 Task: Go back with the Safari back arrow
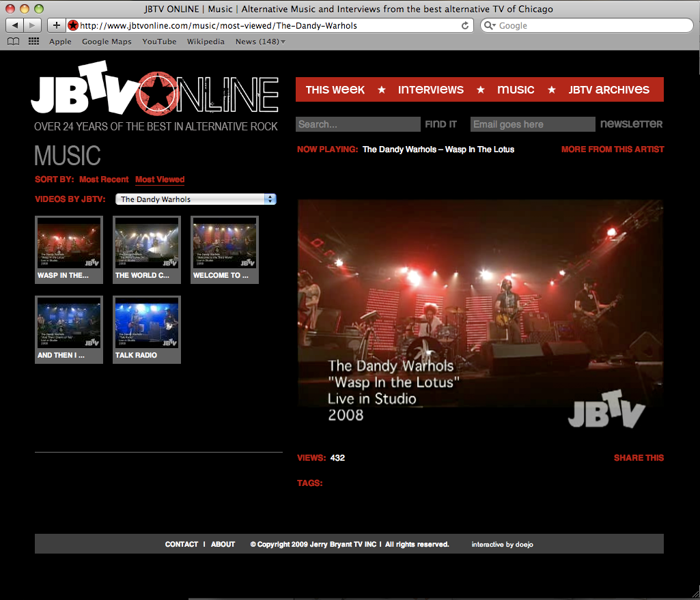[15, 25]
